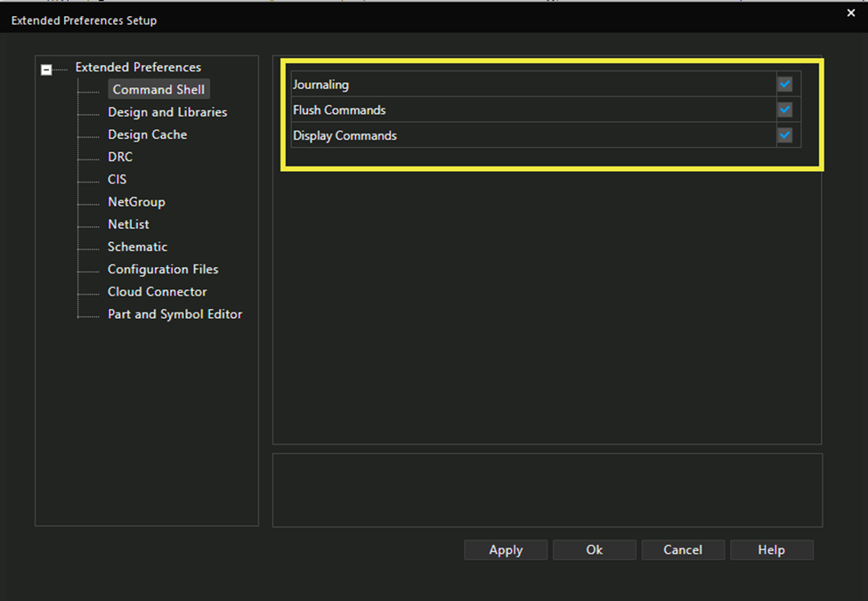The image size is (868, 601).
Task: Select the CIS preferences entry
Action: pyautogui.click(x=117, y=179)
